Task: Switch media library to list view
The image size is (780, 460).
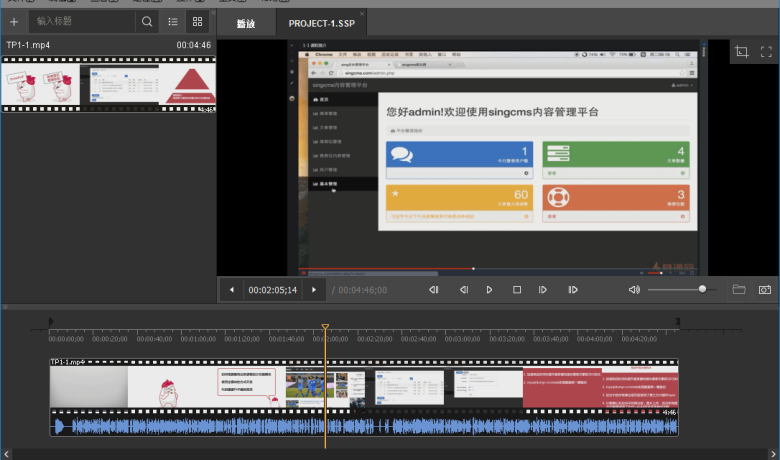Action: pyautogui.click(x=173, y=22)
